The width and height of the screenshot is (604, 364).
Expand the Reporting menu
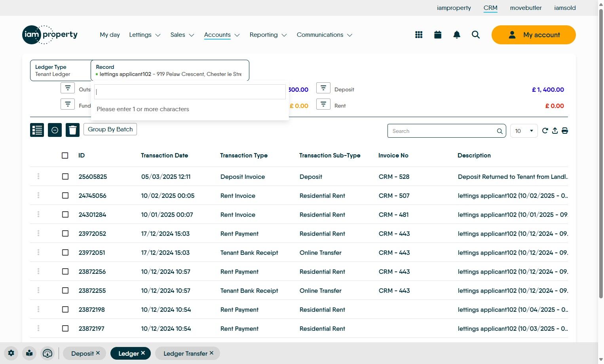coord(268,35)
